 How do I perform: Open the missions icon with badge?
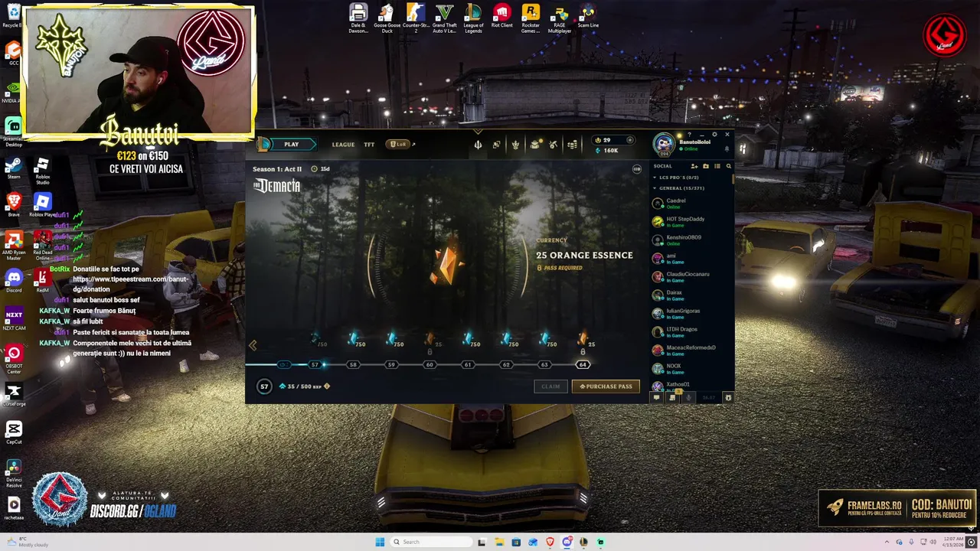pyautogui.click(x=673, y=397)
